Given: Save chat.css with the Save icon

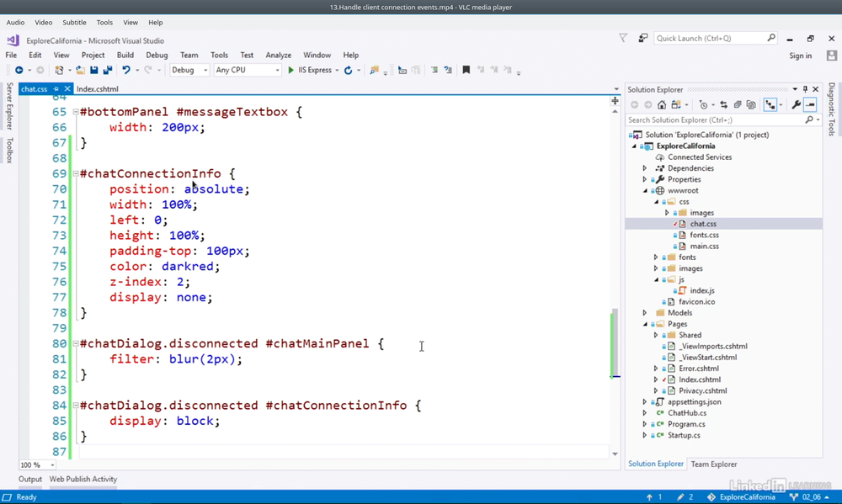Looking at the screenshot, I should pos(94,71).
